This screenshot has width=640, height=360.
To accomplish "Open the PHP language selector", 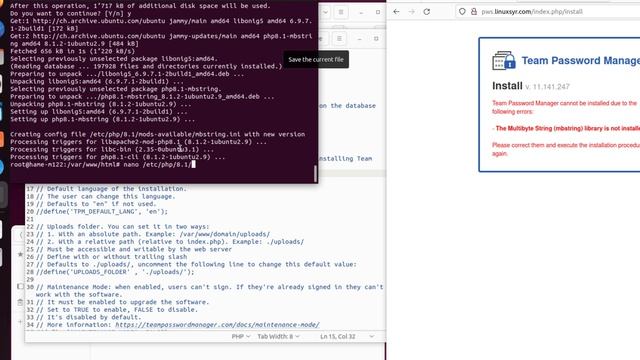I will [x=241, y=336].
